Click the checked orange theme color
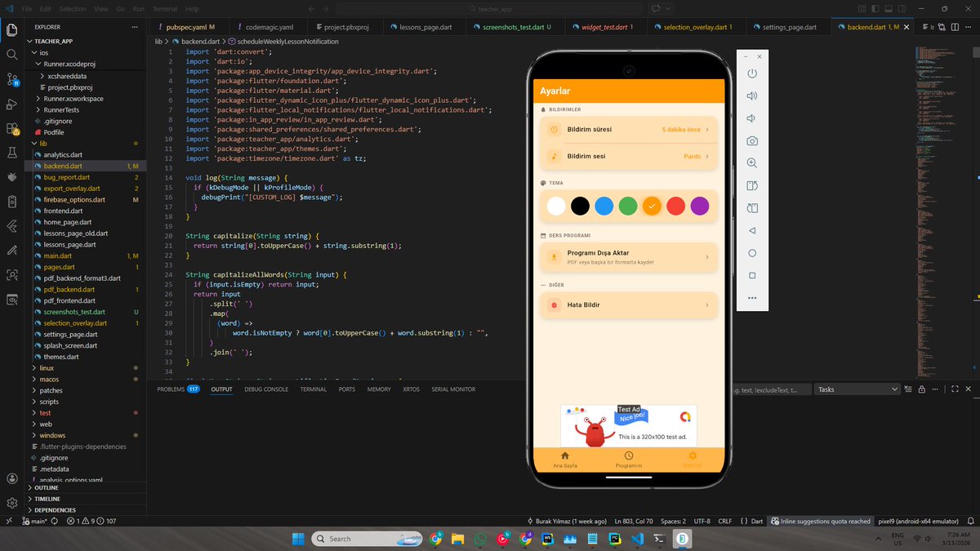The image size is (980, 551). point(652,207)
